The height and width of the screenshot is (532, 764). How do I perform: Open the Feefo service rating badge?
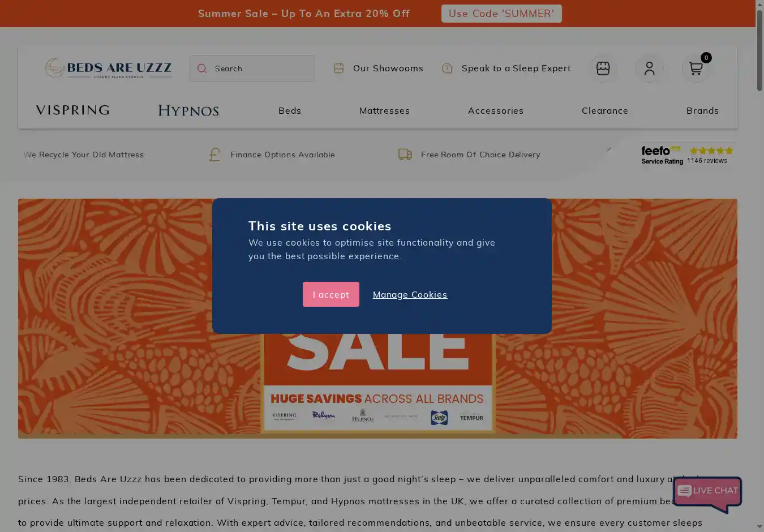click(x=687, y=155)
